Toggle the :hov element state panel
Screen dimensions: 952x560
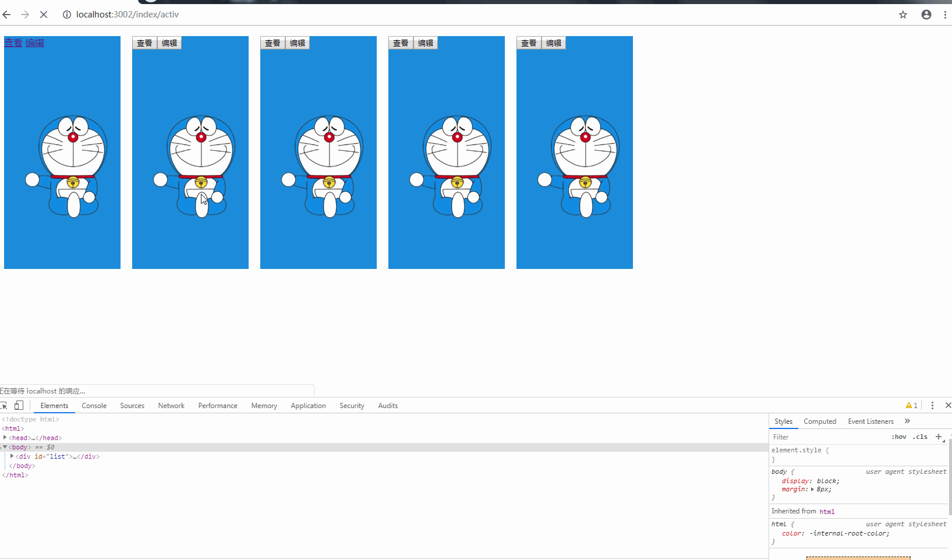(898, 437)
